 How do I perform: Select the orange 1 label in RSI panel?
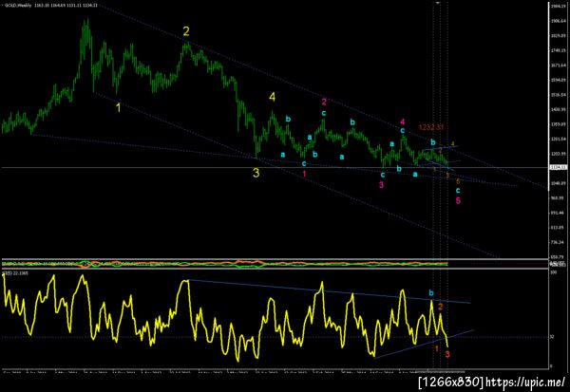(437, 348)
